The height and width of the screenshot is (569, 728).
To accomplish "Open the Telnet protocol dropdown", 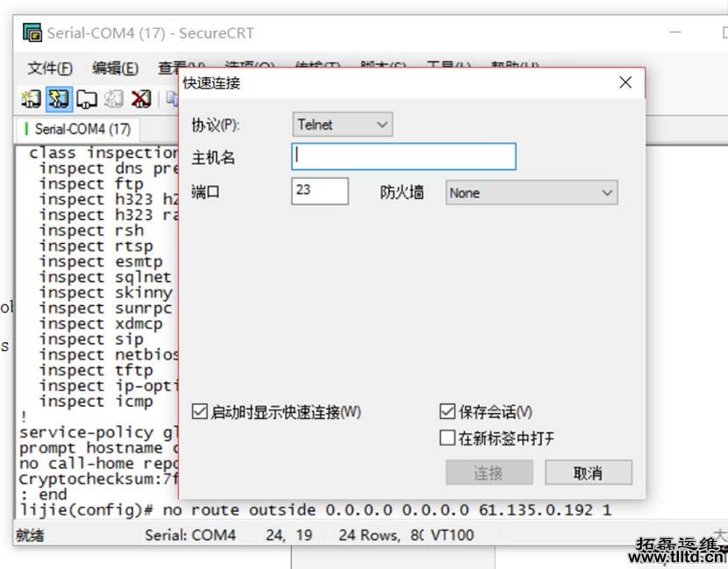I will coord(342,124).
